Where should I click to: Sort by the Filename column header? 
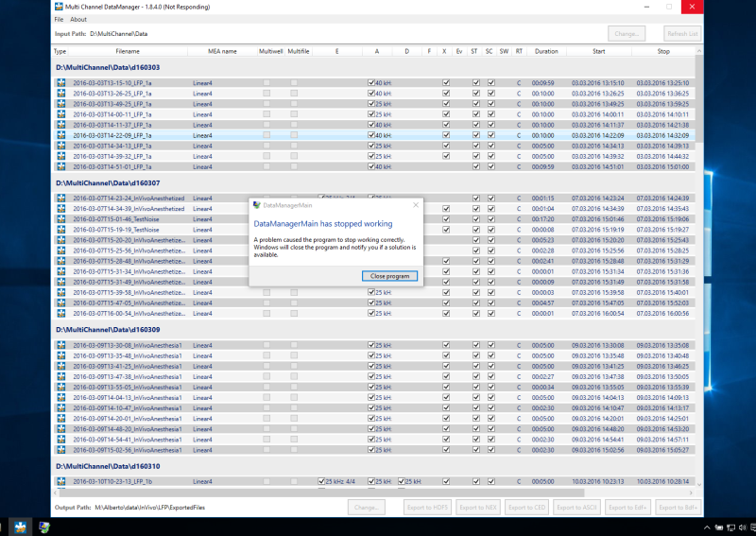(128, 51)
